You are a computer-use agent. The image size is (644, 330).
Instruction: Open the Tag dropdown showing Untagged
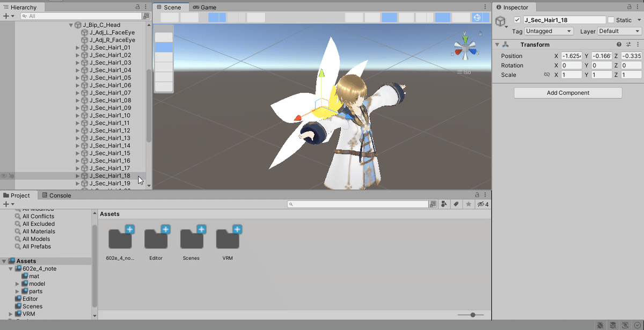point(548,31)
